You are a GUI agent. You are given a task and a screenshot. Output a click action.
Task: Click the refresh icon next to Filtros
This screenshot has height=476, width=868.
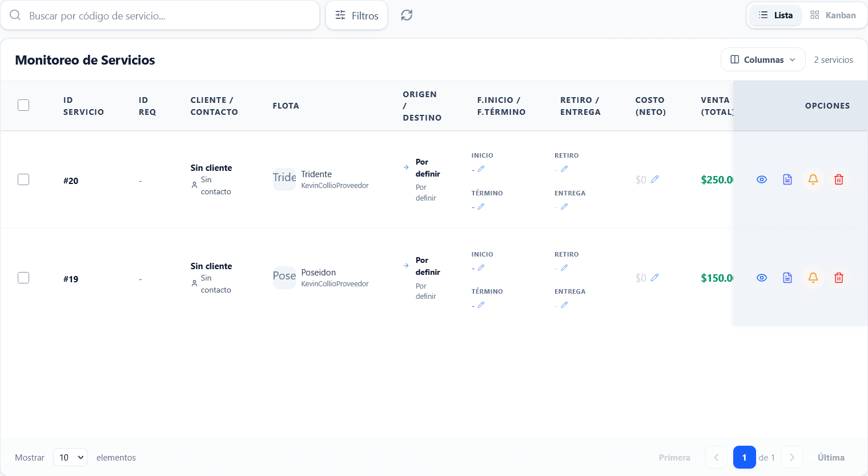pos(407,15)
